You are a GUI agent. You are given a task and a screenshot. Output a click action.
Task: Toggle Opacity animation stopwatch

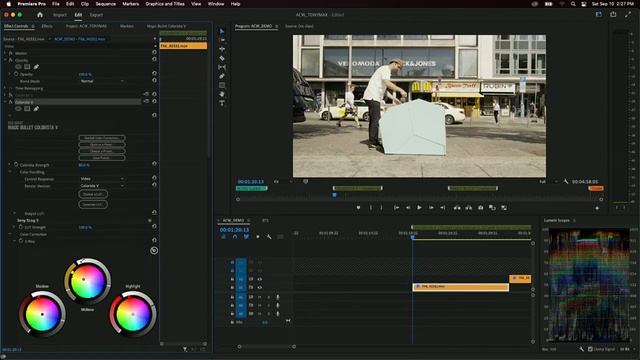click(x=16, y=74)
